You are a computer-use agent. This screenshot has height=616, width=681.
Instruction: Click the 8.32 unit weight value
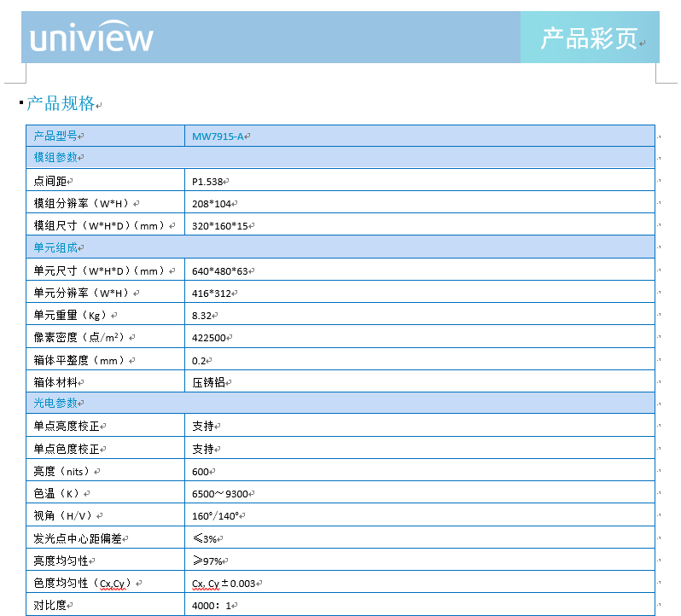tap(203, 316)
